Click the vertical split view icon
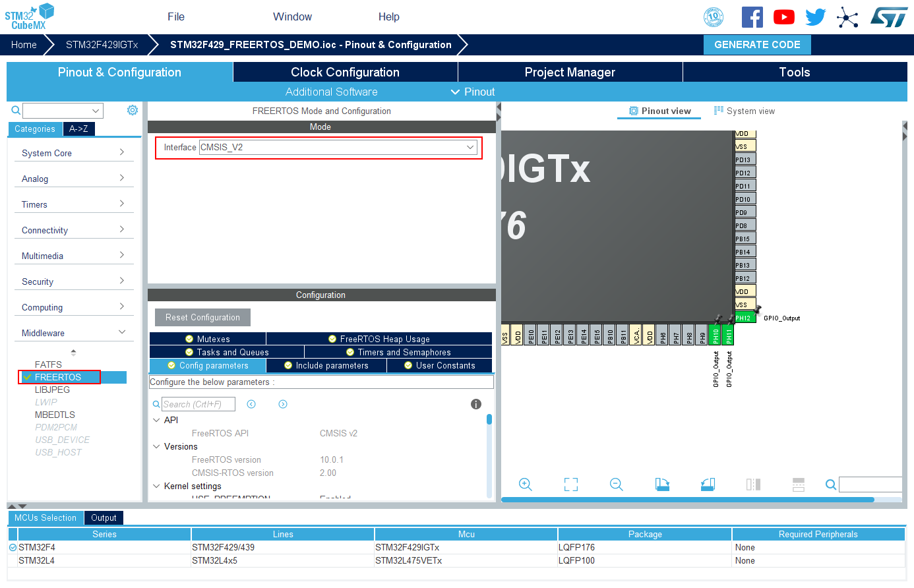 click(753, 485)
